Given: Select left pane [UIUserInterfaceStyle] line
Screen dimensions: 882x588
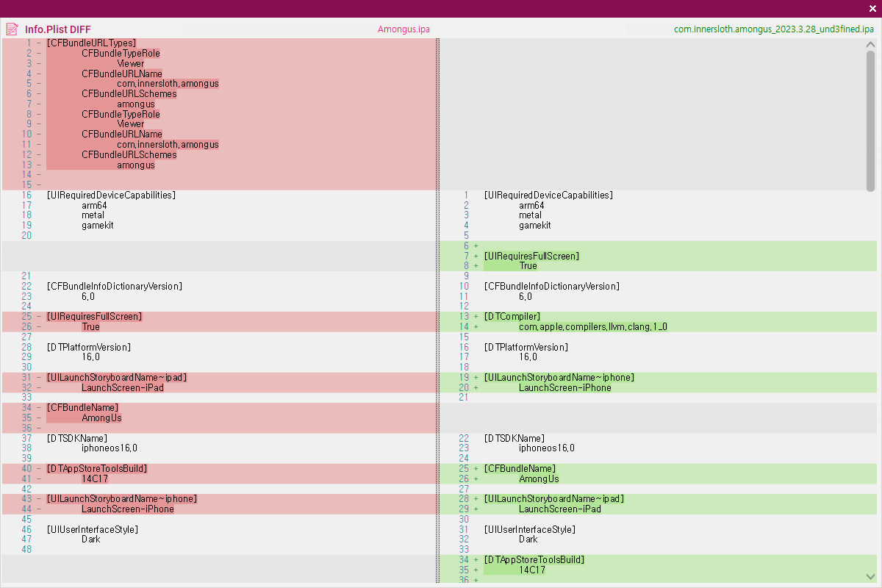Looking at the screenshot, I should pyautogui.click(x=92, y=529).
